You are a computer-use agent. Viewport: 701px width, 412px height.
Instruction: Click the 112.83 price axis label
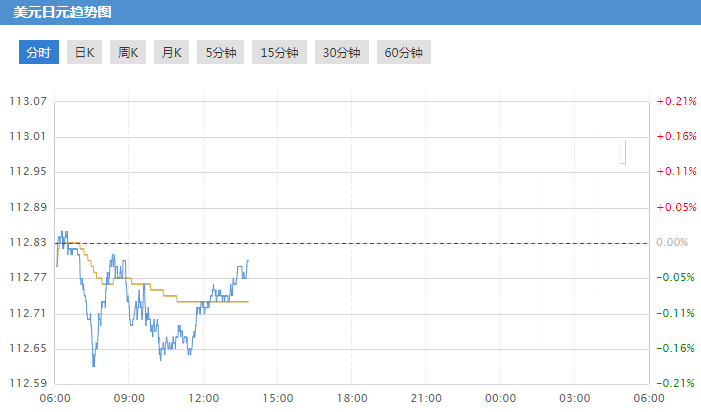(28, 242)
